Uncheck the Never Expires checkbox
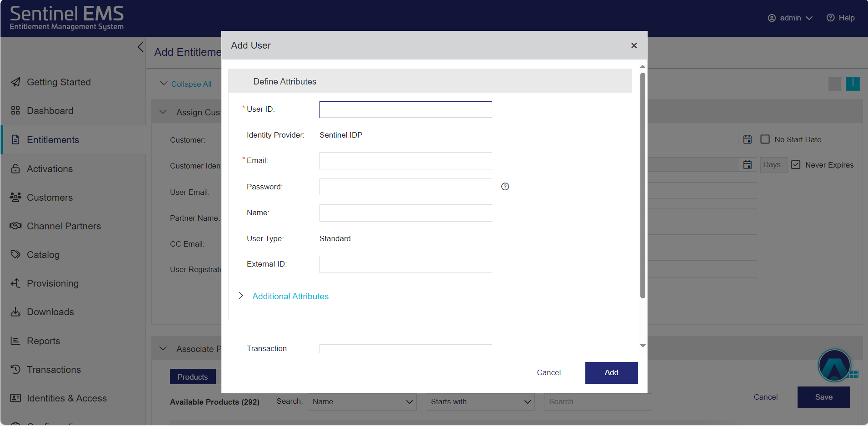The image size is (868, 426). 796,164
